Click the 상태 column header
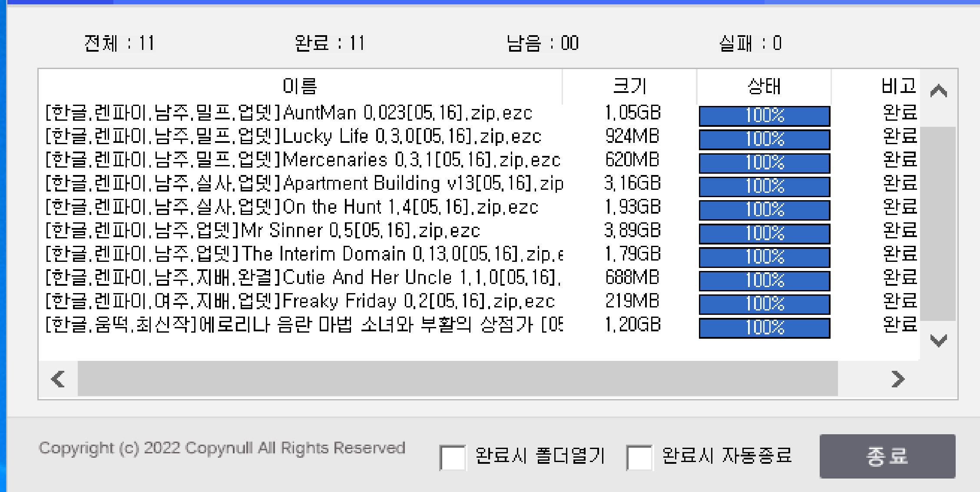This screenshot has width=980, height=492. click(x=764, y=86)
